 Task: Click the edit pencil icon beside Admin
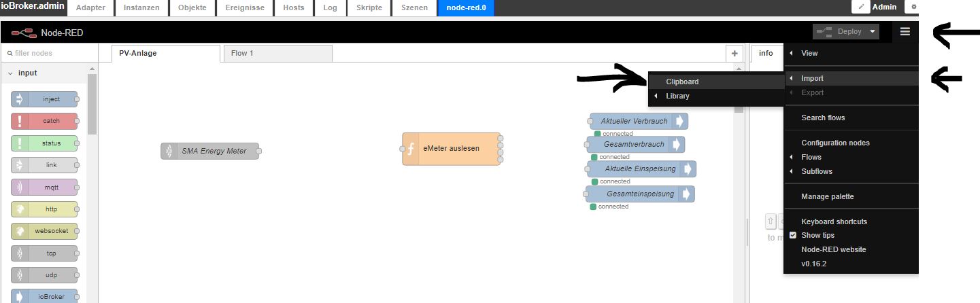coord(861,7)
